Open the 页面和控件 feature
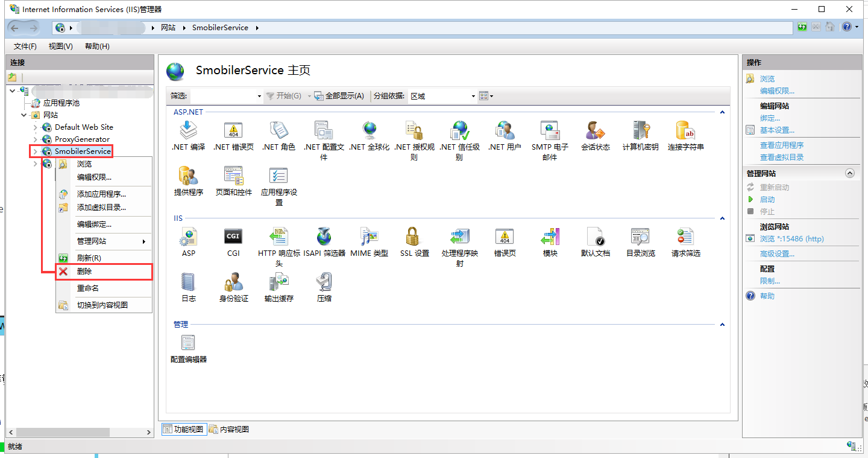The image size is (868, 458). (233, 181)
